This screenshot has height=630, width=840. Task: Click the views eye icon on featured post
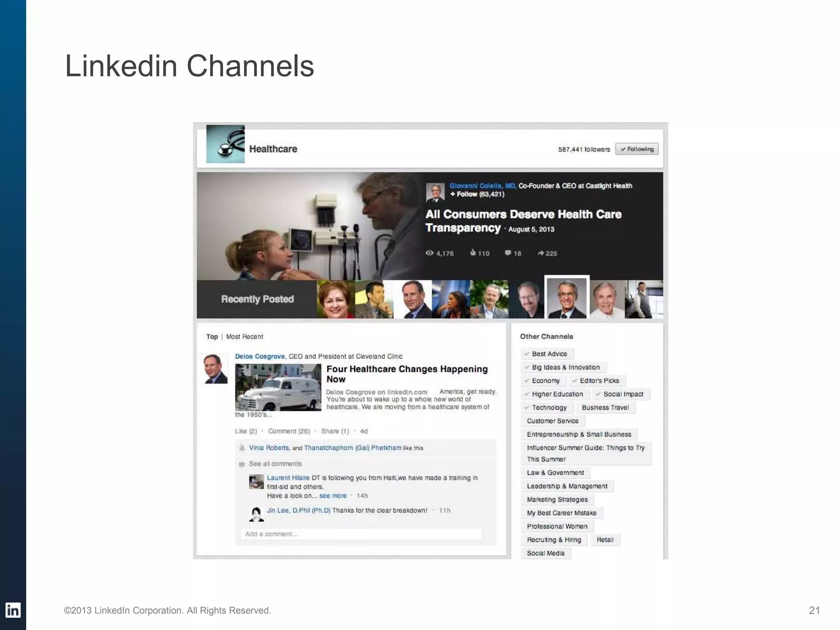pos(429,253)
